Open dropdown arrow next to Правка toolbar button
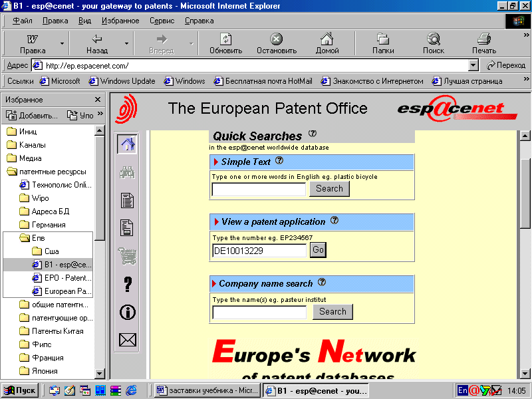This screenshot has width=532, height=399. point(62,43)
